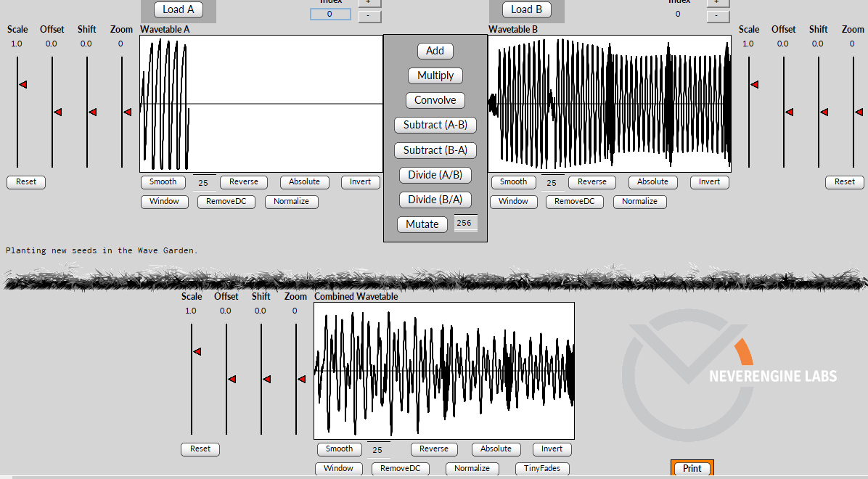This screenshot has width=868, height=479.
Task: Normalize Wavetable B
Action: coord(639,202)
